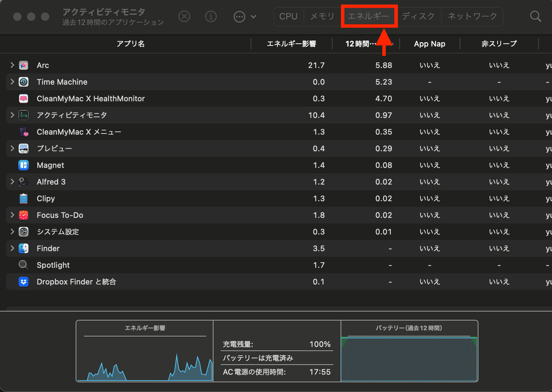Sort by アプリ名 column header
Image resolution: width=552 pixels, height=392 pixels.
click(131, 44)
